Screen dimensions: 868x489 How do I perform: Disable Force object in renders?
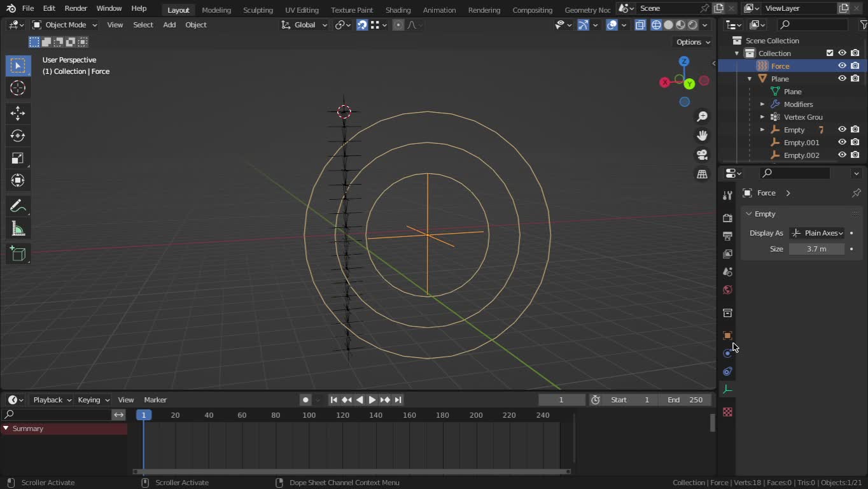coord(855,66)
